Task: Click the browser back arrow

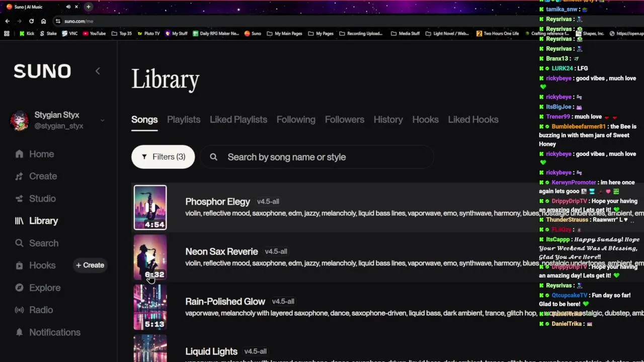Action: (7, 21)
